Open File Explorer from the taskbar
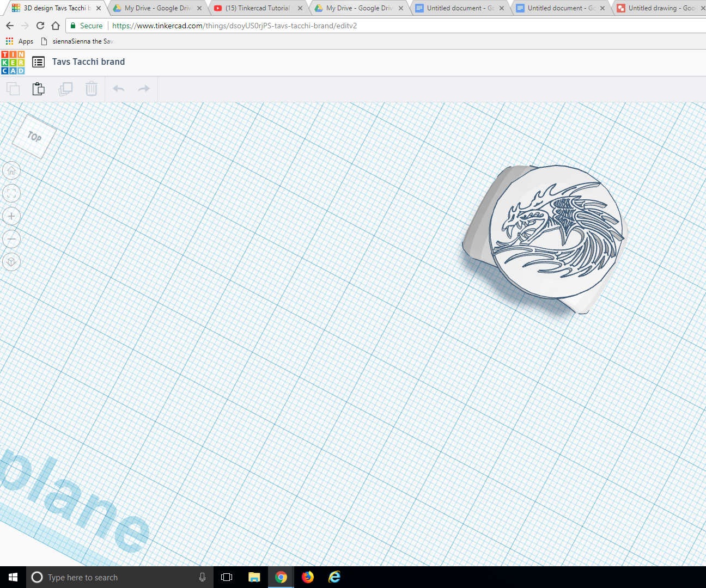706x588 pixels. click(x=254, y=577)
